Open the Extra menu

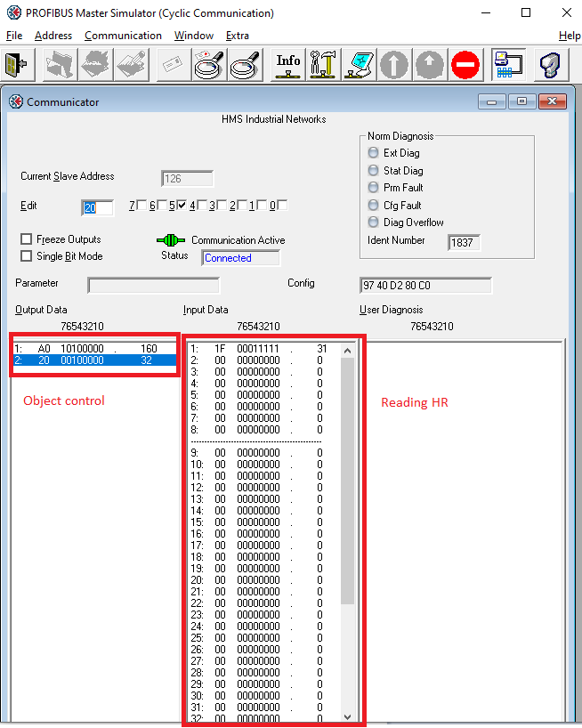[238, 36]
